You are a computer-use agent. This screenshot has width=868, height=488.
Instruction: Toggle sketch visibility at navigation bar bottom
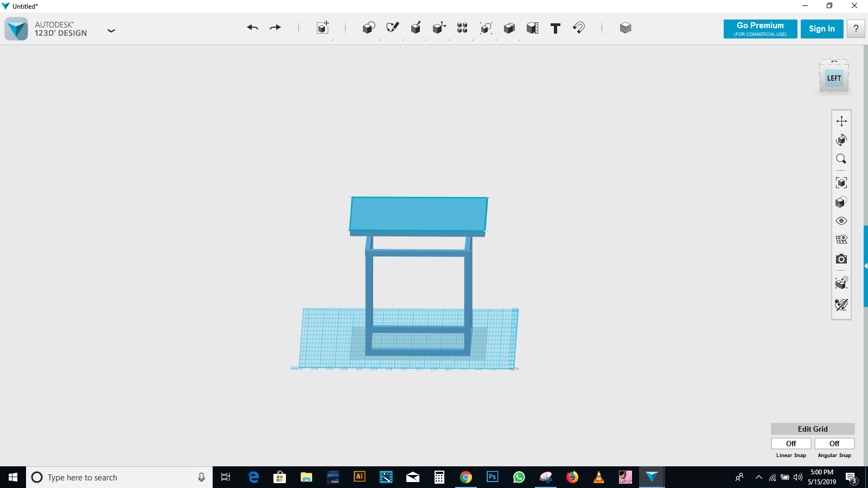[841, 305]
